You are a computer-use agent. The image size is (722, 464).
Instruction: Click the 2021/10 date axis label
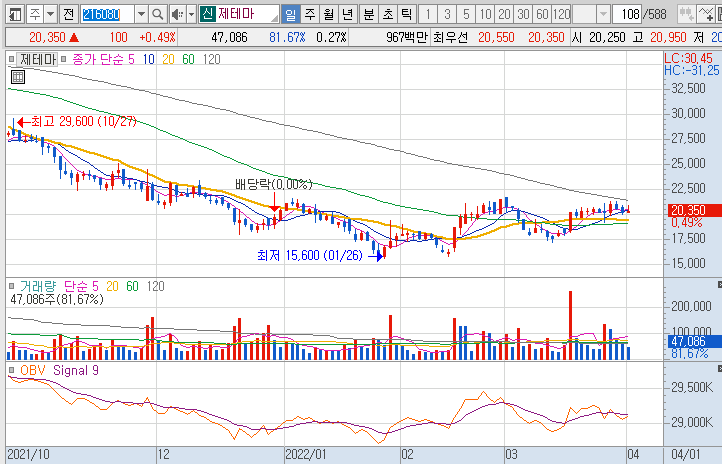(x=29, y=455)
